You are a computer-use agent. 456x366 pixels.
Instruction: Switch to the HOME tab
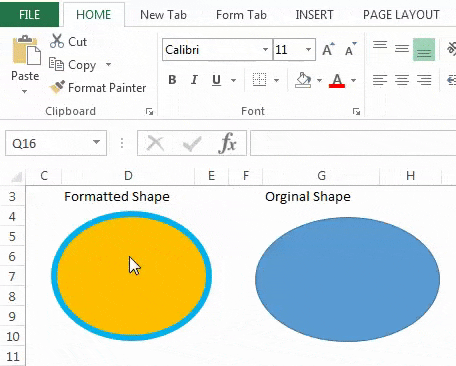(94, 15)
